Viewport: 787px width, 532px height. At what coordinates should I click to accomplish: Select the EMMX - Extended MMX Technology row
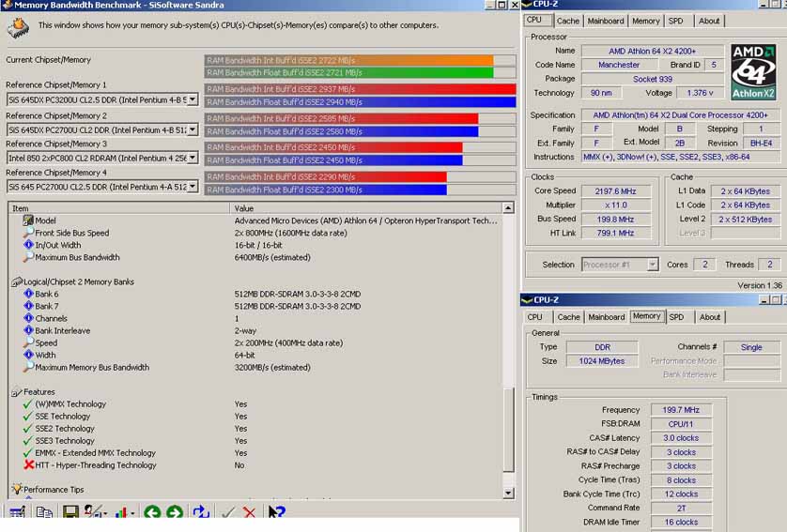point(255,453)
